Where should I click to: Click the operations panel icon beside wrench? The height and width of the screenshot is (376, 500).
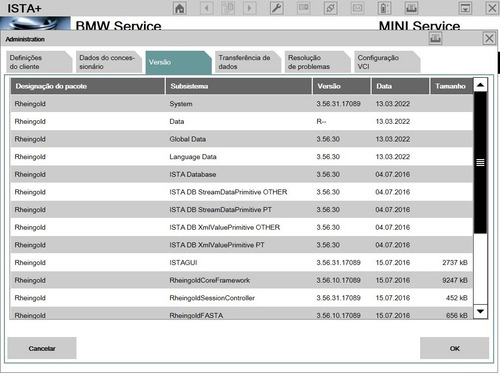[x=303, y=8]
